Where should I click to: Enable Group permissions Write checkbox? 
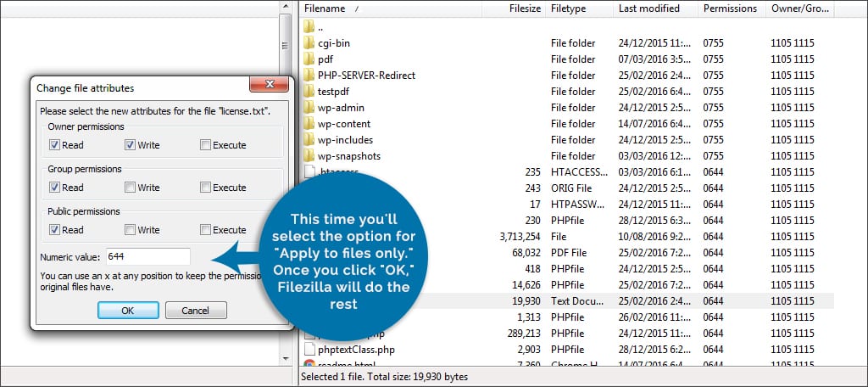click(130, 188)
